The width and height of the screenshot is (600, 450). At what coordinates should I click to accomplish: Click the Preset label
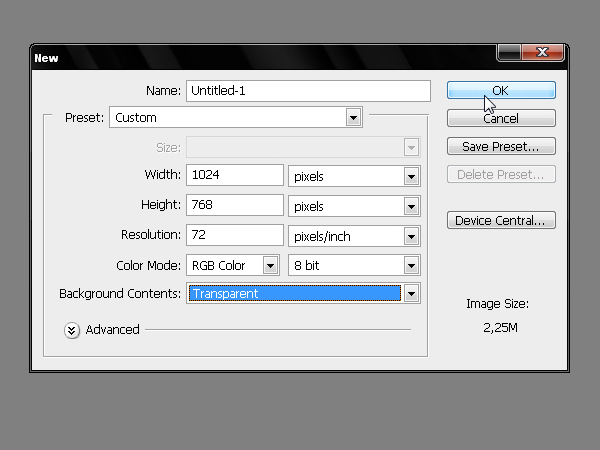84,117
